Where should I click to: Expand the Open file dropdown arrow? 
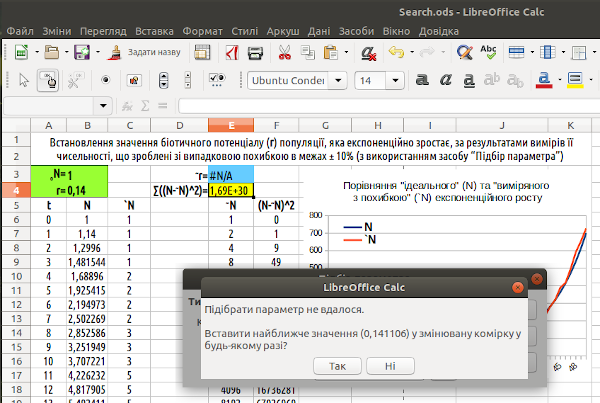click(67, 52)
